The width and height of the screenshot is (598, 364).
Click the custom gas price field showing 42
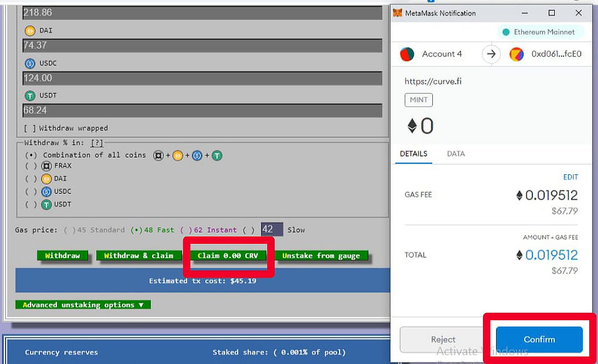coord(272,230)
